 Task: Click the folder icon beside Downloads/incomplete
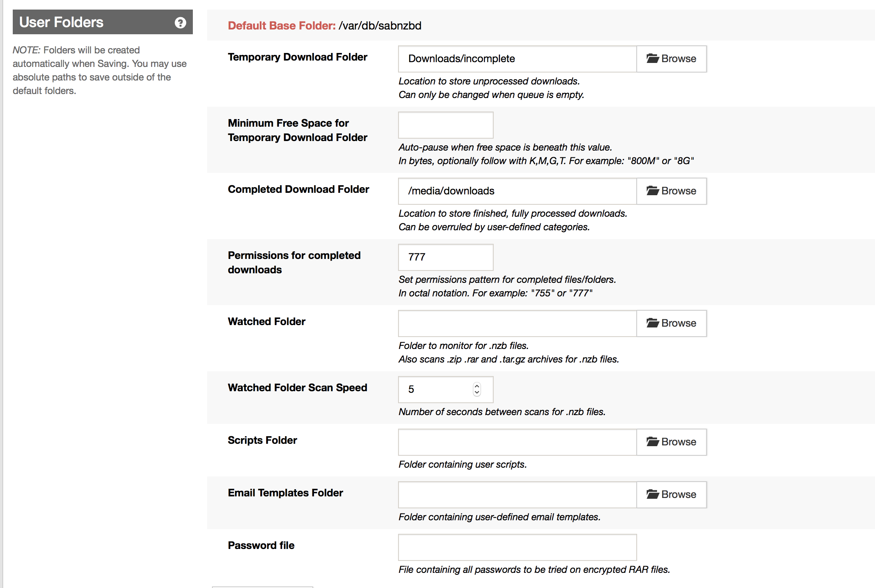[653, 59]
